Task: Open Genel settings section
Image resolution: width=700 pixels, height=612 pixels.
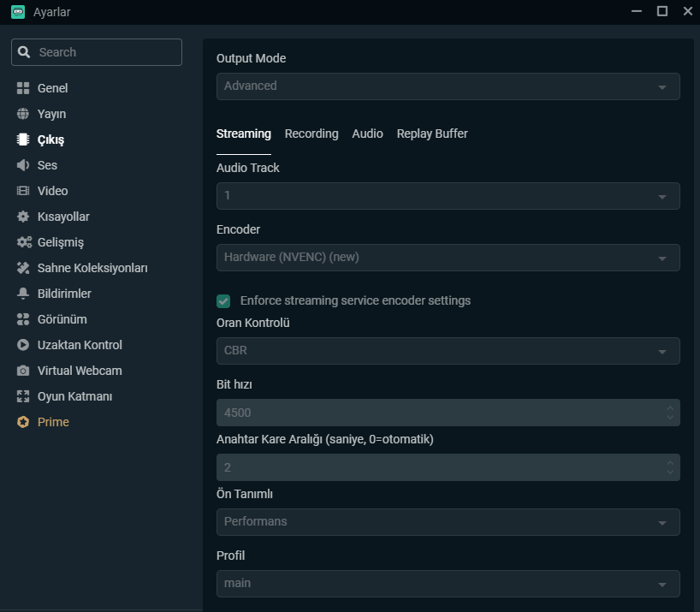Action: 52,88
